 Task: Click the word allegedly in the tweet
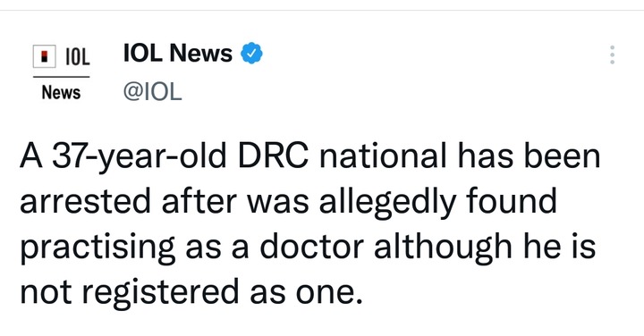(x=387, y=203)
